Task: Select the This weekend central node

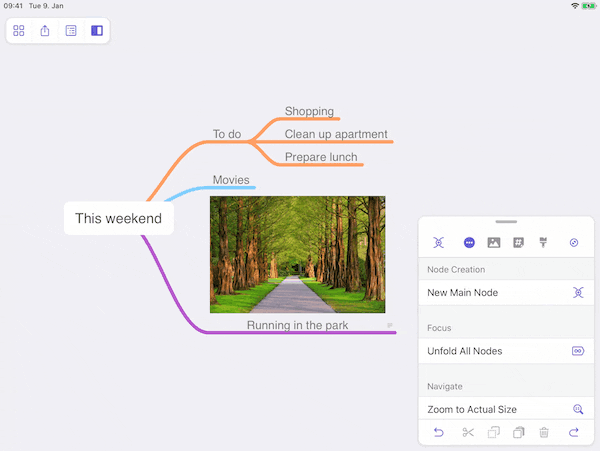Action: (x=119, y=218)
